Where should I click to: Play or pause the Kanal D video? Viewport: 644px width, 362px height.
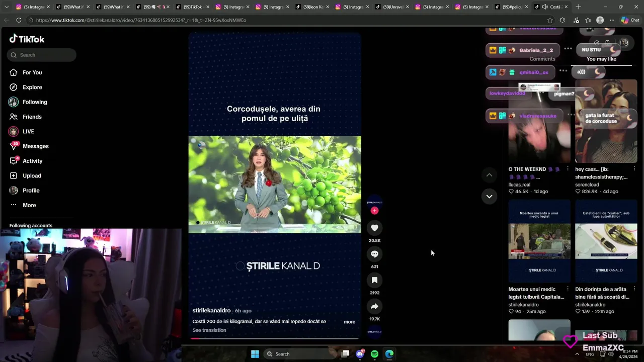(x=275, y=185)
